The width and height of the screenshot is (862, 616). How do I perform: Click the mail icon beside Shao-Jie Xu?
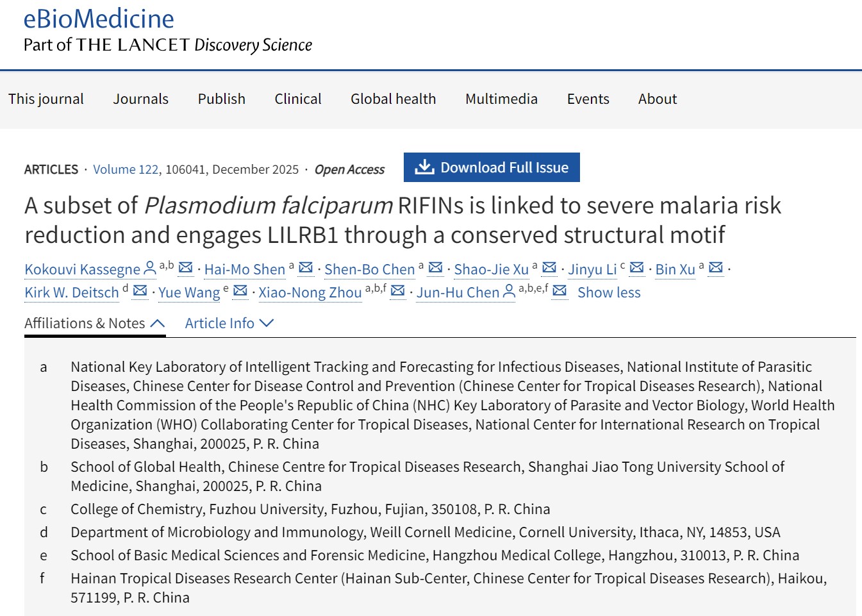pos(549,268)
